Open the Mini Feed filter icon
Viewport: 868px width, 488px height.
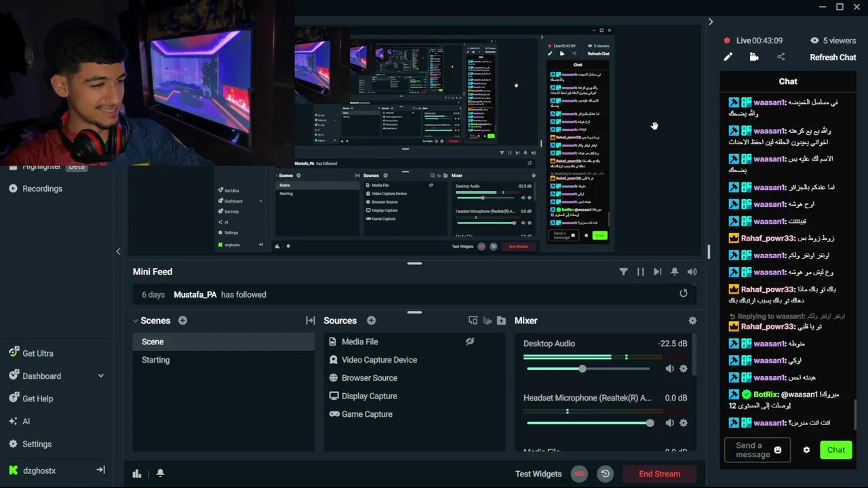point(623,272)
